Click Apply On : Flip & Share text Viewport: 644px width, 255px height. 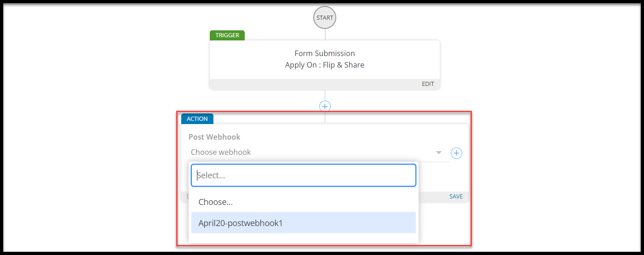point(325,65)
